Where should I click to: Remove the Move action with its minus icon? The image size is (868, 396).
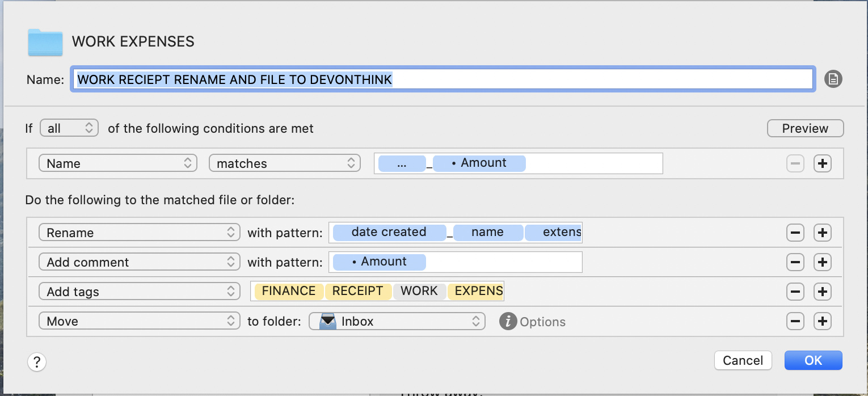coord(795,321)
